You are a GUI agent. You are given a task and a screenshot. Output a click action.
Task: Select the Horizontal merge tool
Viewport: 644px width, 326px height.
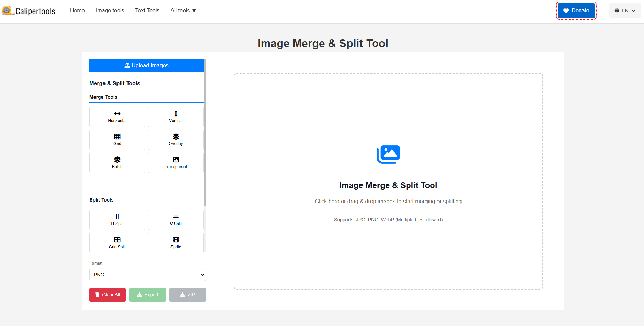pos(117,117)
